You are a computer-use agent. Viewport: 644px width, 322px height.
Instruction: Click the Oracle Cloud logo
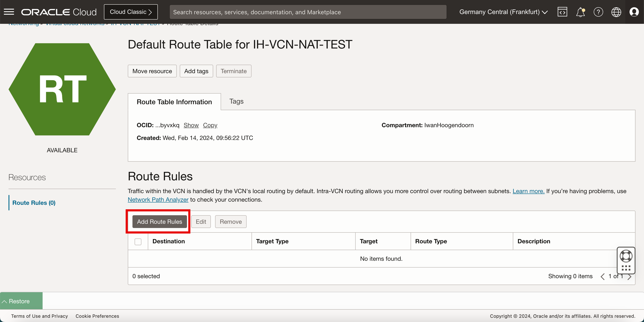pyautogui.click(x=59, y=12)
